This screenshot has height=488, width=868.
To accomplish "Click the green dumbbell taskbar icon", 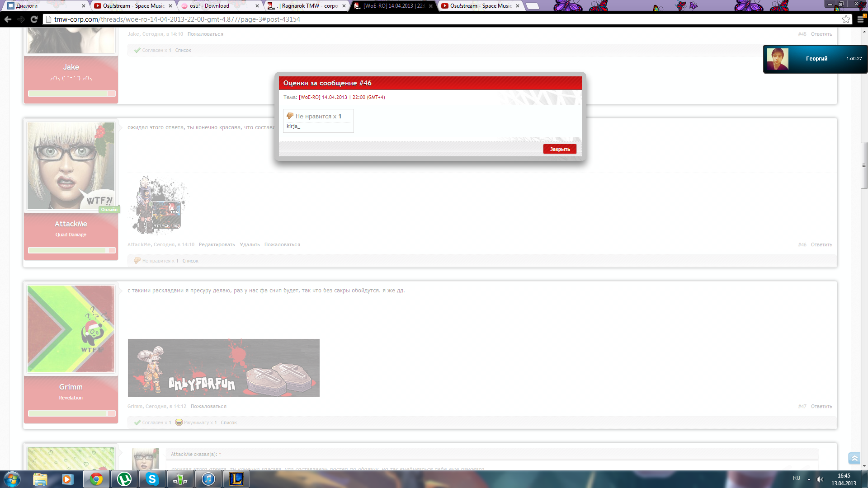I will tap(180, 479).
